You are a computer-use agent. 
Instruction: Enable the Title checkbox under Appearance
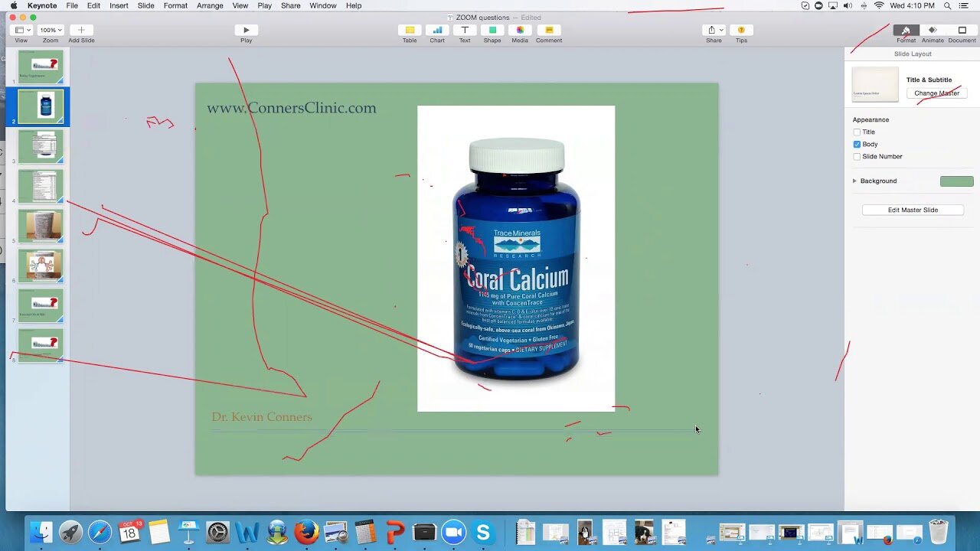pos(857,132)
